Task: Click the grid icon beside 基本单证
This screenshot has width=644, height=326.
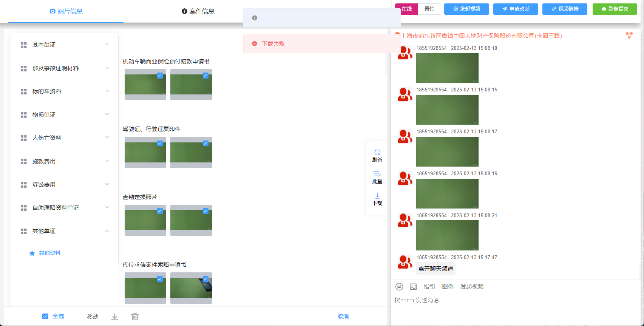Action: coord(24,45)
